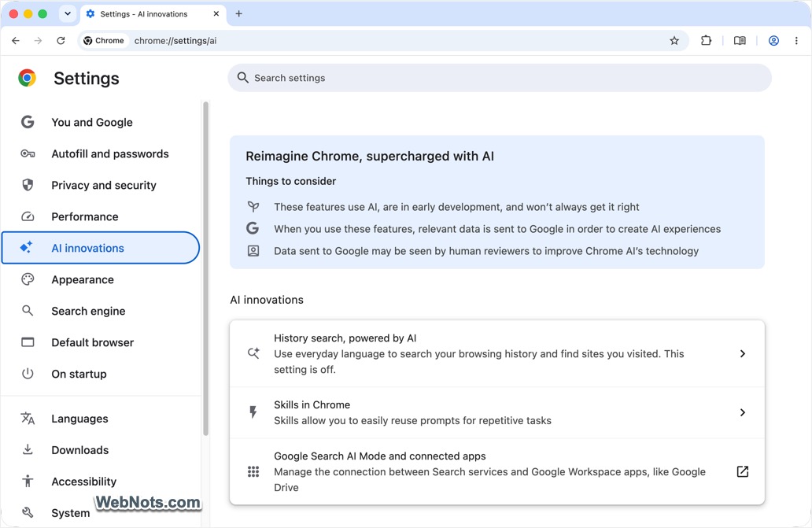Click the history search sparkle icon
The width and height of the screenshot is (812, 528).
coord(253,353)
